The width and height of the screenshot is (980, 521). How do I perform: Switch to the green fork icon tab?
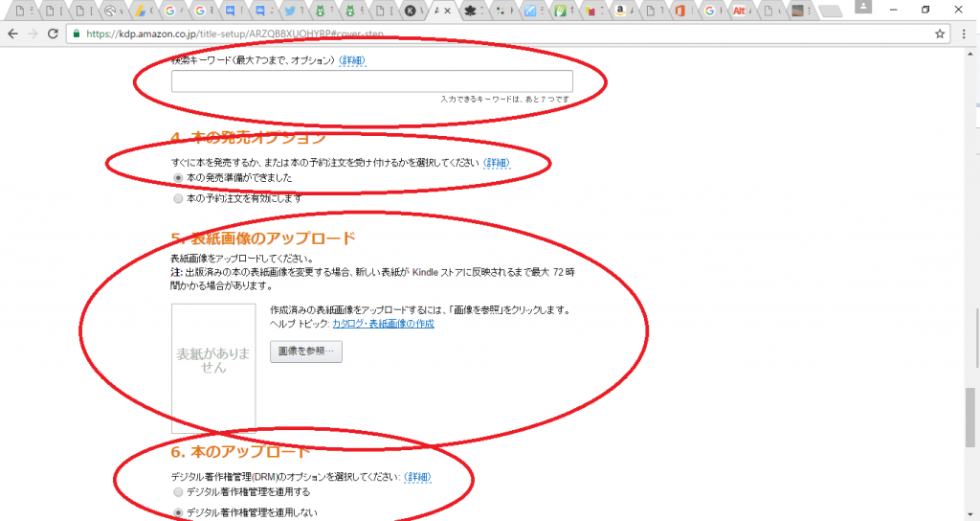pyautogui.click(x=560, y=11)
